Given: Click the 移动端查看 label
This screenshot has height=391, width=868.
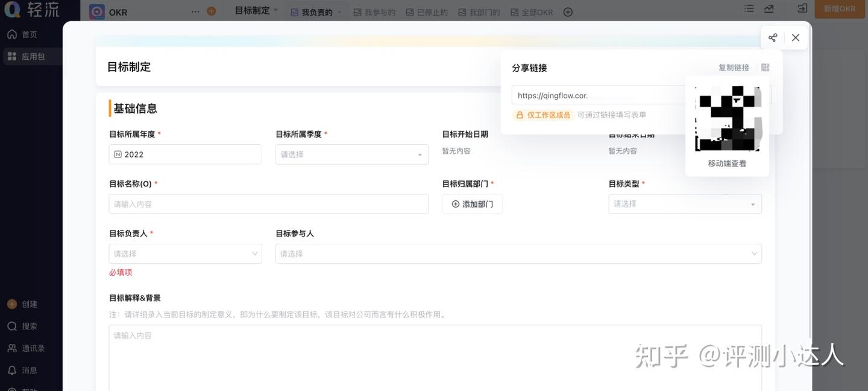Looking at the screenshot, I should click(x=727, y=164).
